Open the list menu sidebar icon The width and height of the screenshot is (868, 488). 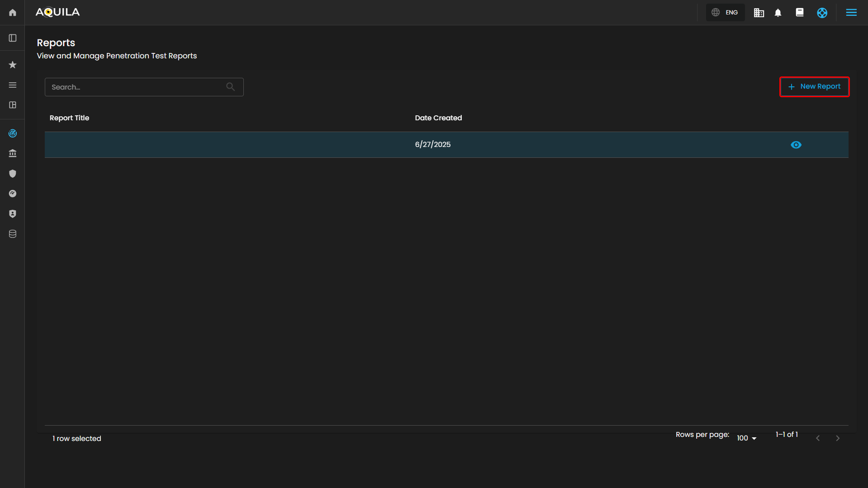(13, 85)
